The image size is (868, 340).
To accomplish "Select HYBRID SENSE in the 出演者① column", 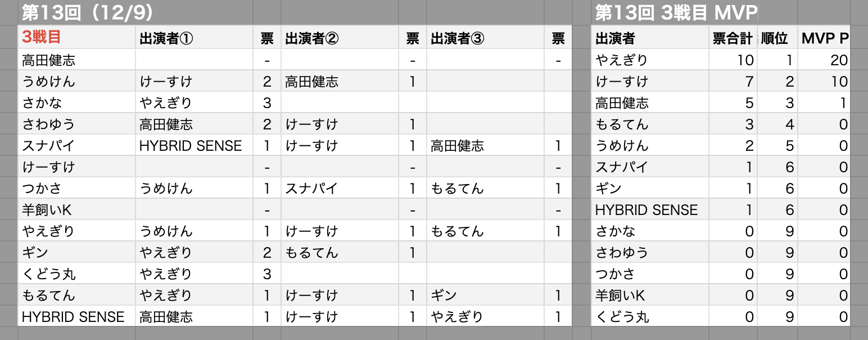I will click(x=191, y=146).
